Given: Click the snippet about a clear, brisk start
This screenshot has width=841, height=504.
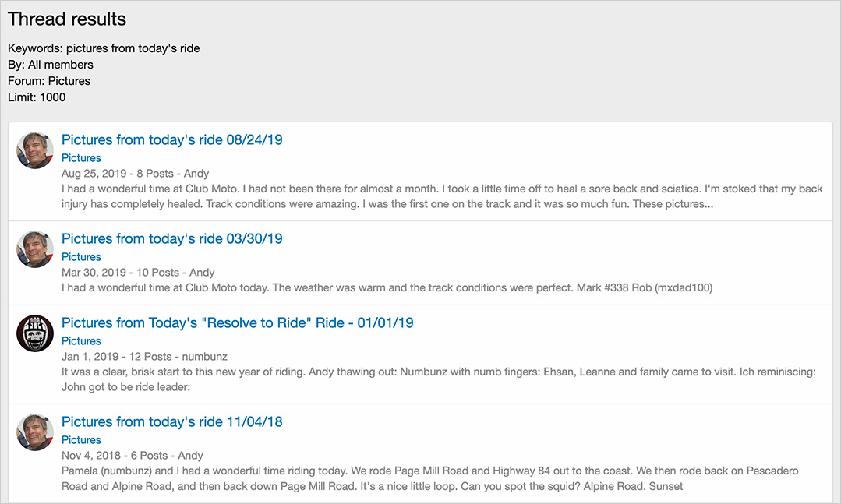Looking at the screenshot, I should pos(438,380).
